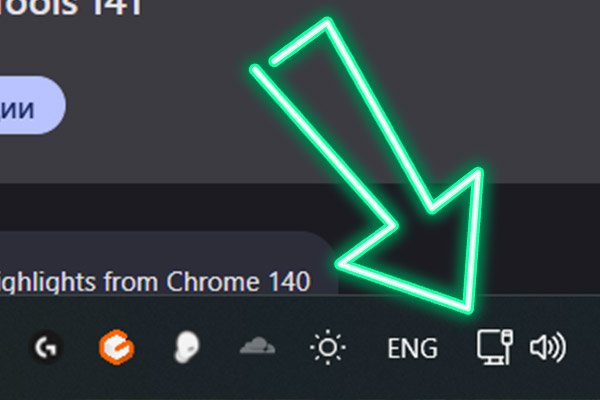Screen dimensions: 600x400
Task: Mute sound via the speaker tray icon
Action: 548,347
